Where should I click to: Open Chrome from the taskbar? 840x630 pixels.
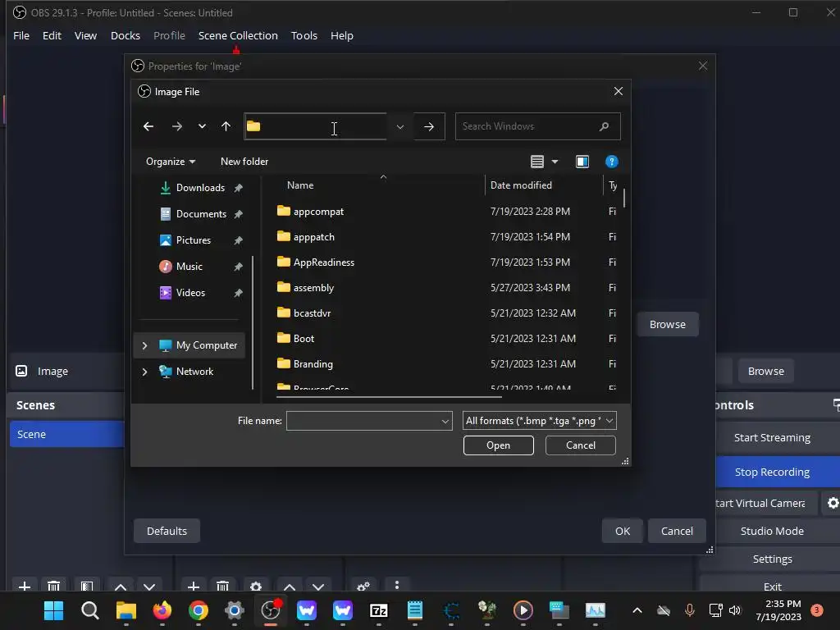199,610
